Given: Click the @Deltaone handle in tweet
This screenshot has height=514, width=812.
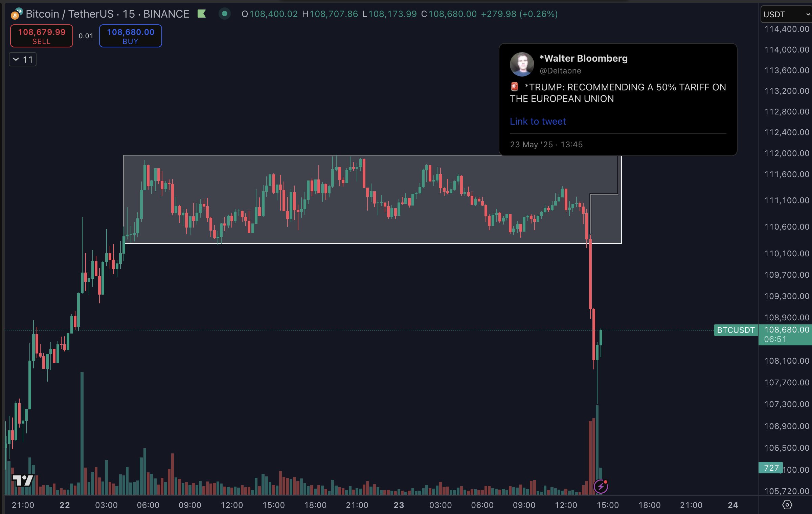Looking at the screenshot, I should coord(560,71).
